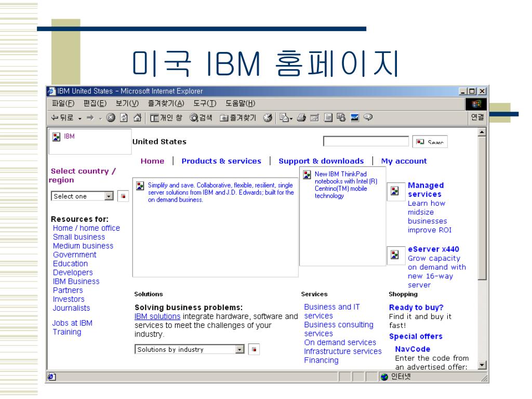Click the Messenger people icon in toolbar

pos(341,118)
